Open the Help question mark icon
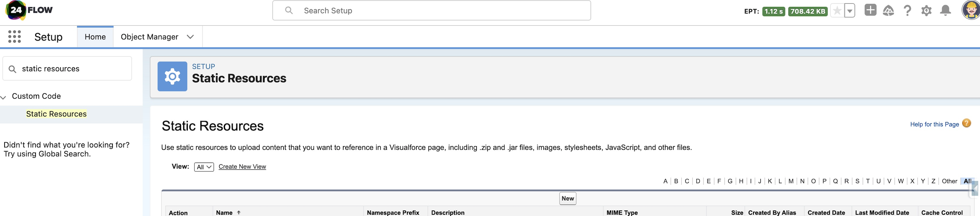The width and height of the screenshot is (980, 216). coord(907,11)
